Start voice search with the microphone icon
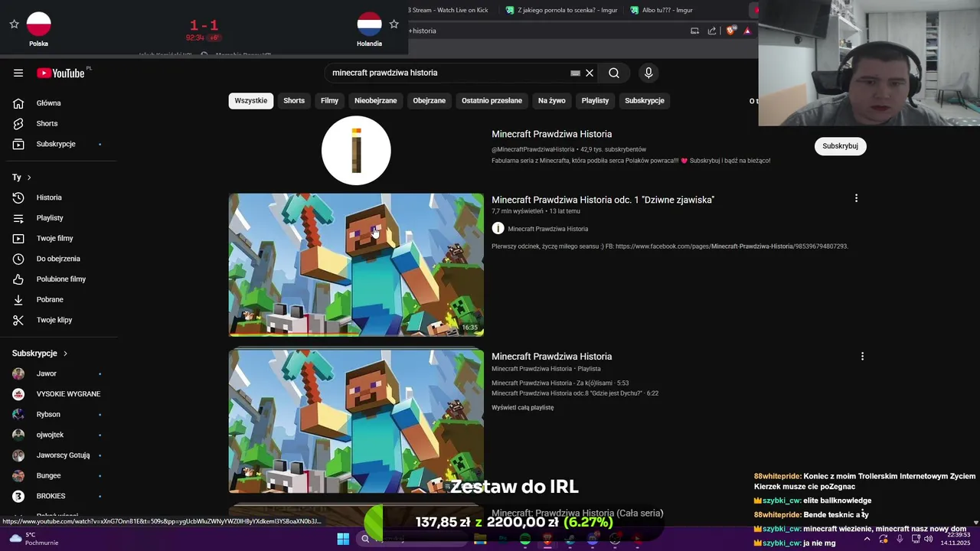Image resolution: width=980 pixels, height=551 pixels. click(x=648, y=73)
